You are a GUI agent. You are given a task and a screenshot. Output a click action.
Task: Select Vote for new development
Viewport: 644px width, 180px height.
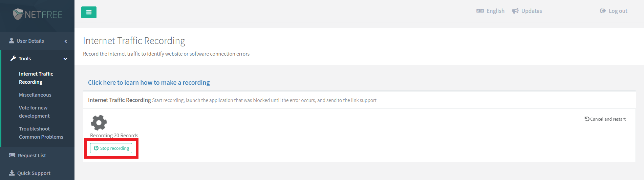(x=34, y=112)
